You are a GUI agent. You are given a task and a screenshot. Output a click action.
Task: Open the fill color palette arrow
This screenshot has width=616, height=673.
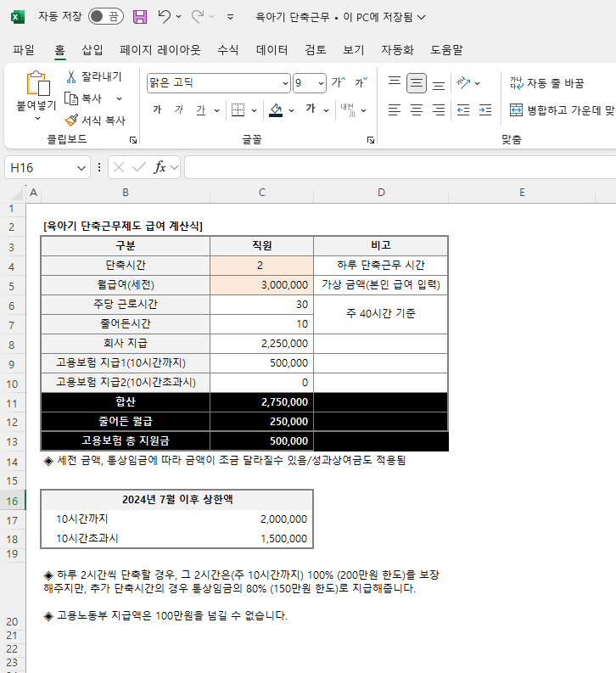click(x=292, y=110)
